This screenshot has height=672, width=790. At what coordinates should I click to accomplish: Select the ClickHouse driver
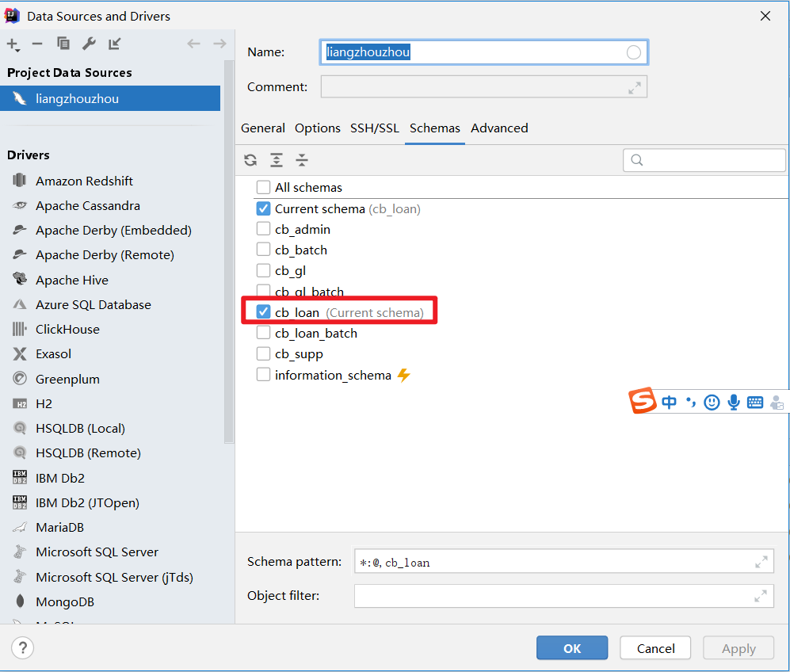(x=67, y=330)
